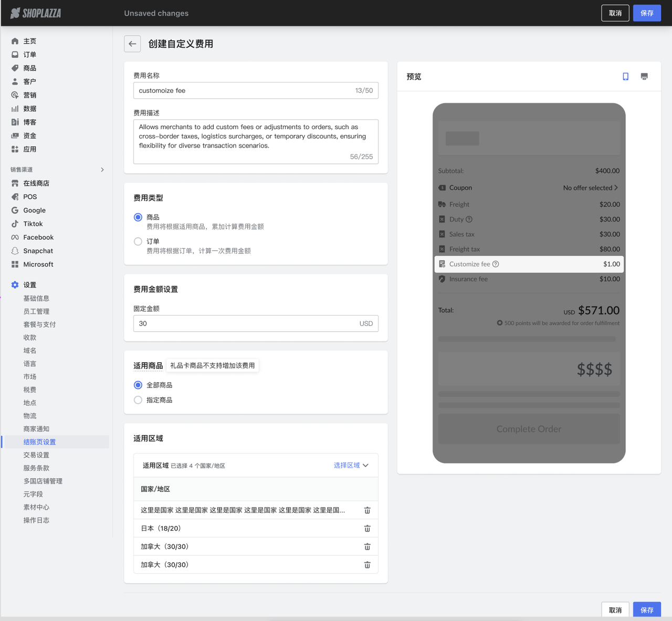
Task: Open 结账页设置 in settings menu
Action: (x=39, y=442)
